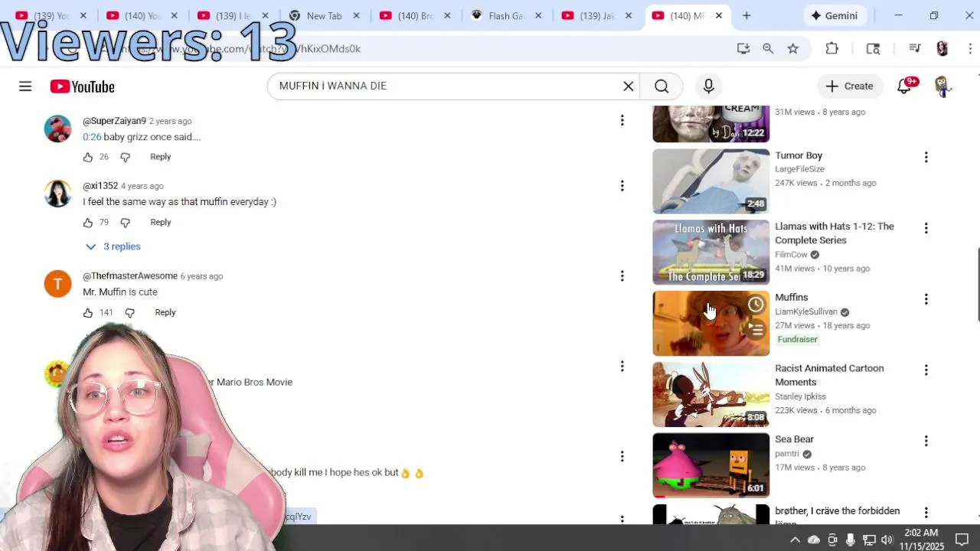Open more options for Tumor Boy video
The height and width of the screenshot is (551, 980).
[x=926, y=157]
